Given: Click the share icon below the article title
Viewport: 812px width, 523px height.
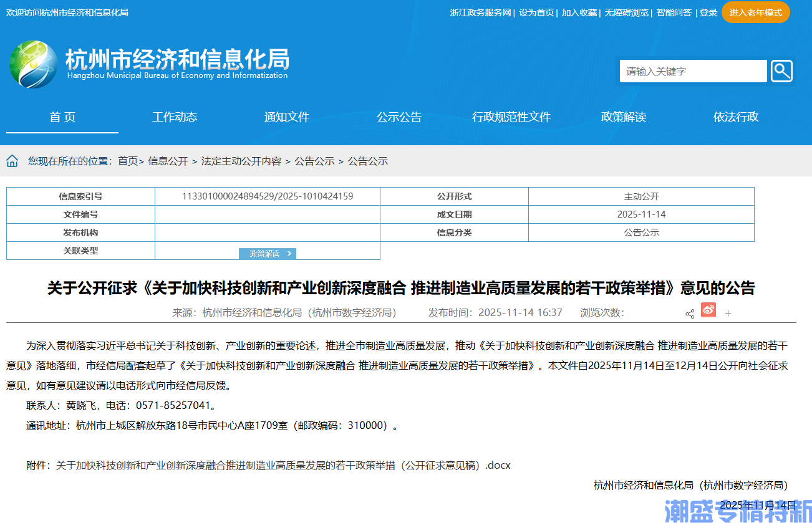Looking at the screenshot, I should [x=690, y=314].
